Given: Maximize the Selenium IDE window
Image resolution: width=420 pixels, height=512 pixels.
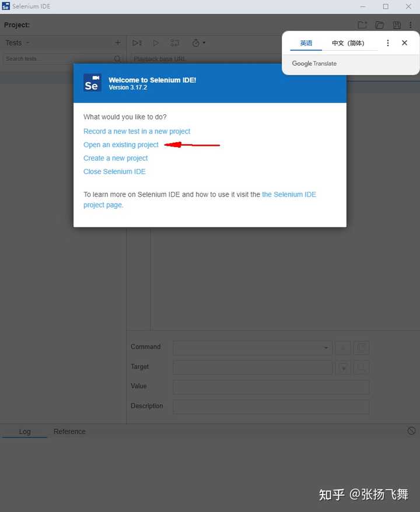Looking at the screenshot, I should pos(386,6).
